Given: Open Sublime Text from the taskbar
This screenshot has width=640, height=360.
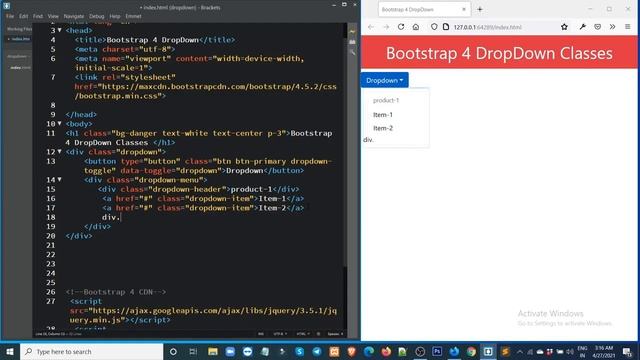Looking at the screenshot, I should [505, 351].
